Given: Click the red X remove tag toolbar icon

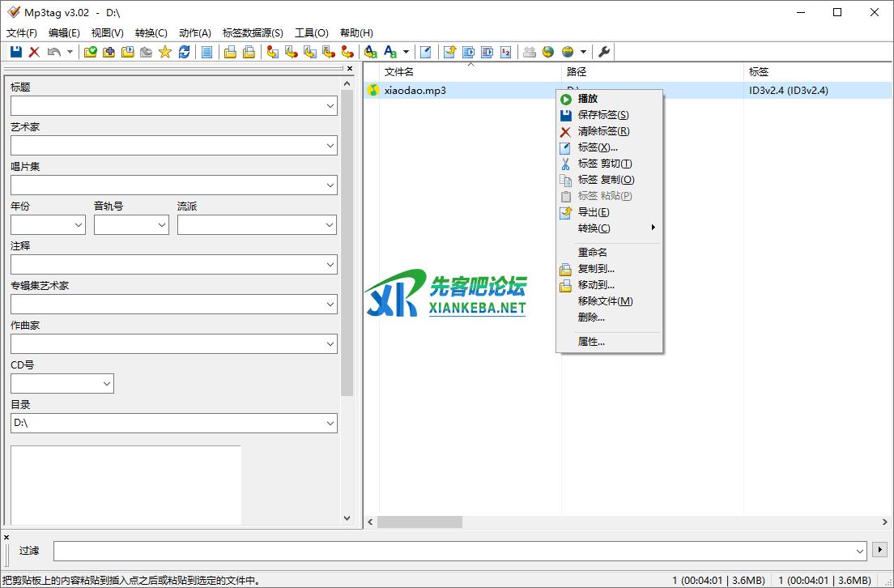Looking at the screenshot, I should click(x=34, y=52).
